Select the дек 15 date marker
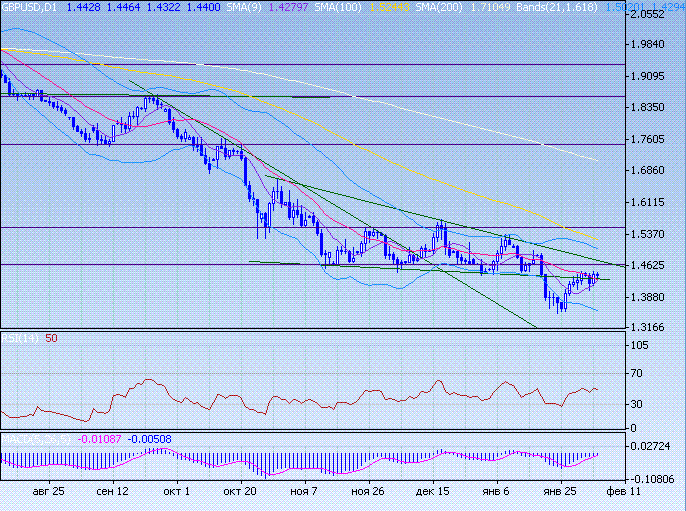The width and height of the screenshot is (686, 511). click(432, 493)
